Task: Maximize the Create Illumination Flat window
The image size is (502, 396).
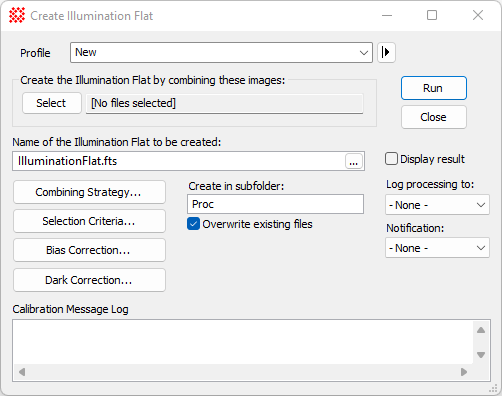Action: [x=432, y=15]
